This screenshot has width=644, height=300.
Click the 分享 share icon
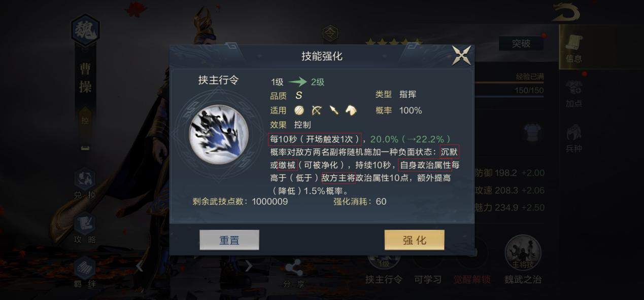294,274
